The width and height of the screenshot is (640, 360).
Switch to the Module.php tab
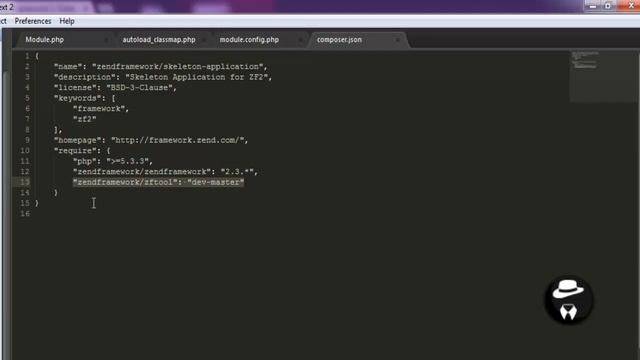pos(44,40)
